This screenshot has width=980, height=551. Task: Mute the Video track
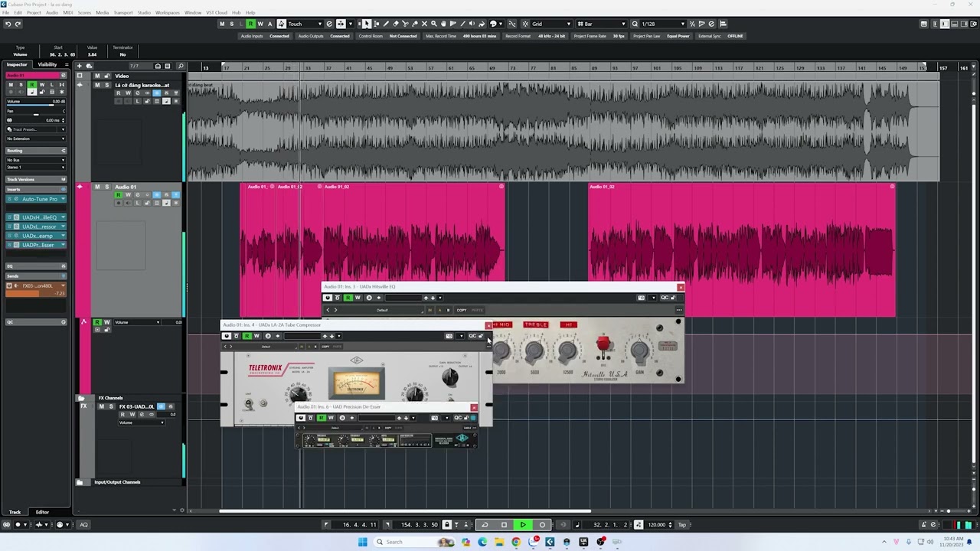point(97,76)
